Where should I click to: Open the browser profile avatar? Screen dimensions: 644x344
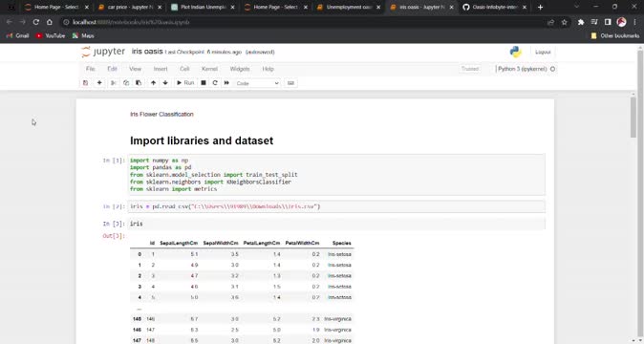tap(621, 22)
